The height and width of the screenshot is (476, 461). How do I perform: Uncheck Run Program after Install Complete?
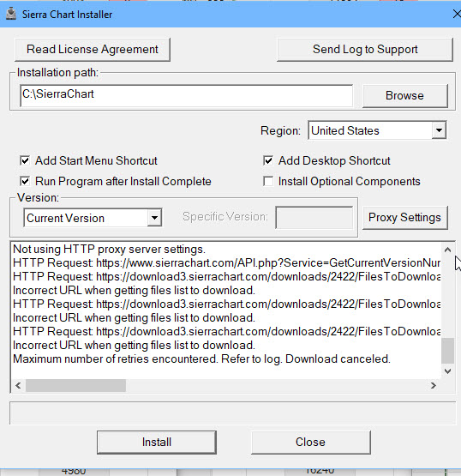[x=25, y=181]
